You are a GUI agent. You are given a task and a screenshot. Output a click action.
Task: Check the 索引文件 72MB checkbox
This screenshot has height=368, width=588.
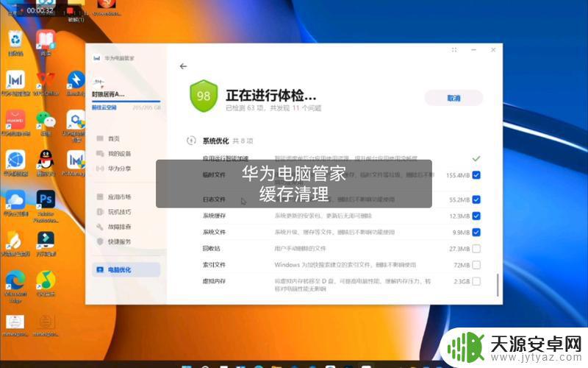(x=476, y=265)
